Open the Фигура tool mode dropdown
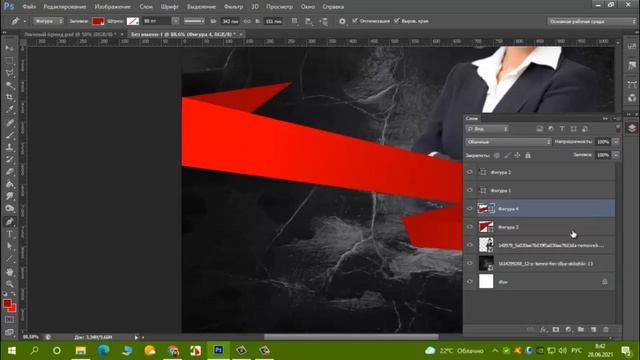Screen dimensions: 640x360 [x=48, y=21]
